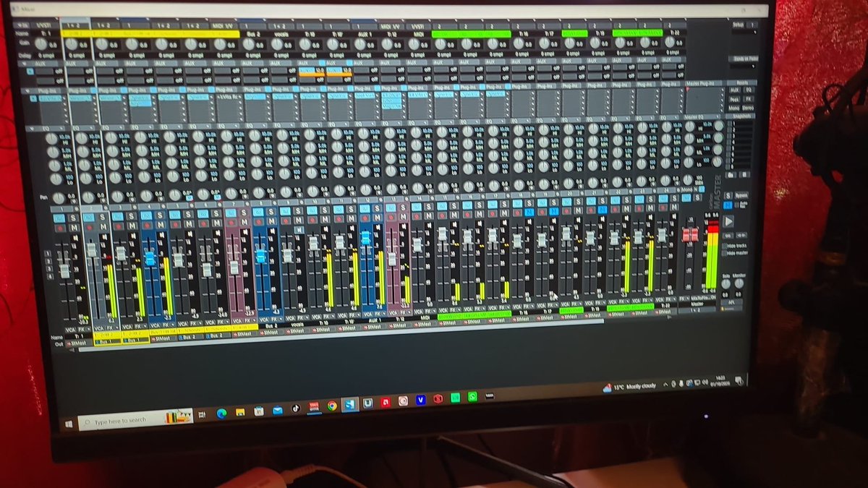Image resolution: width=868 pixels, height=488 pixels.
Task: Open File Explorer from the taskbar
Action: pos(240,413)
